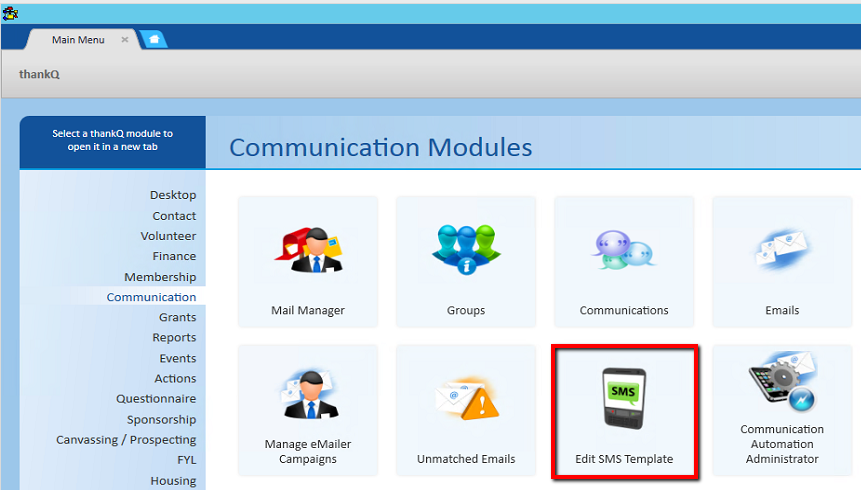Image resolution: width=861 pixels, height=490 pixels.
Task: Open Communication Automation Administrator module
Action: [781, 410]
